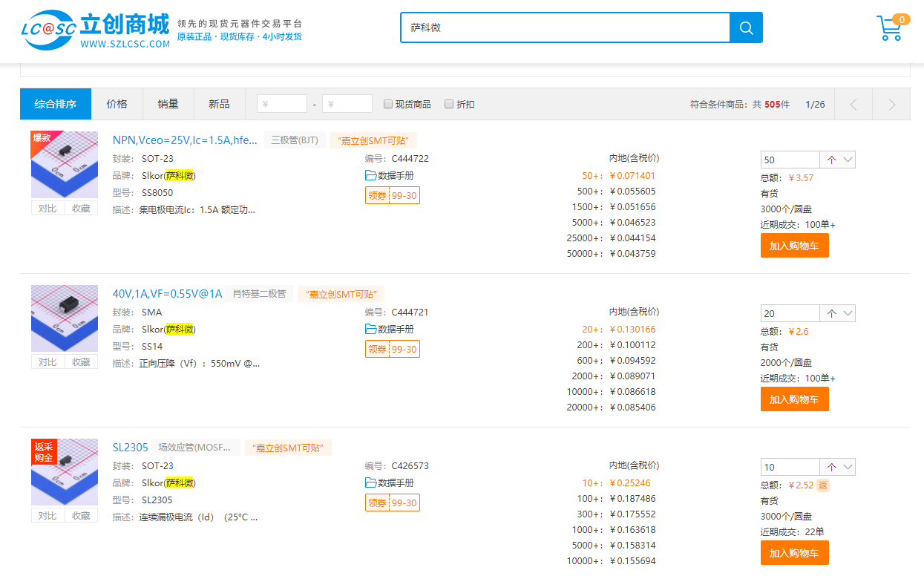Image resolution: width=924 pixels, height=576 pixels.
Task: Click 加入购物车 for the SS14 diode
Action: pyautogui.click(x=794, y=399)
